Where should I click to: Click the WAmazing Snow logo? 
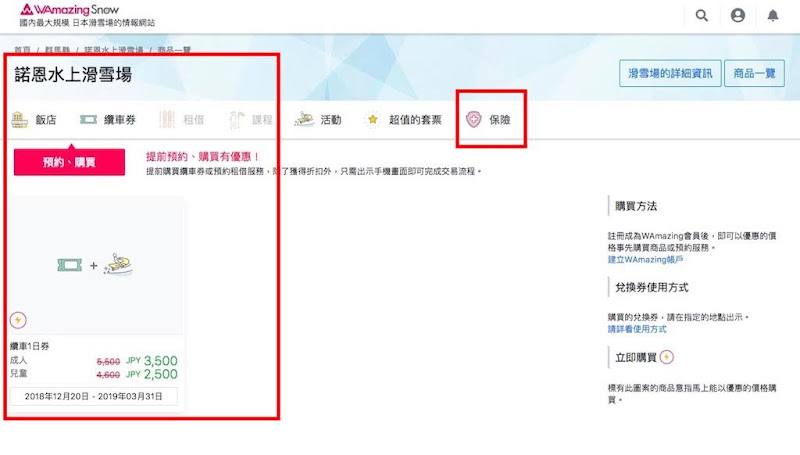coord(69,10)
